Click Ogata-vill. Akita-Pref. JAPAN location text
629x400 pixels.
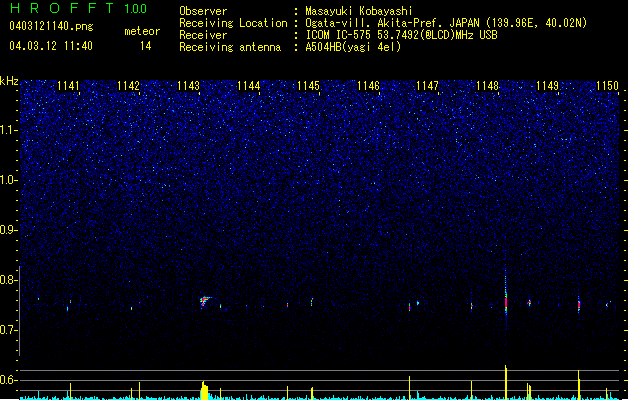tap(395, 23)
